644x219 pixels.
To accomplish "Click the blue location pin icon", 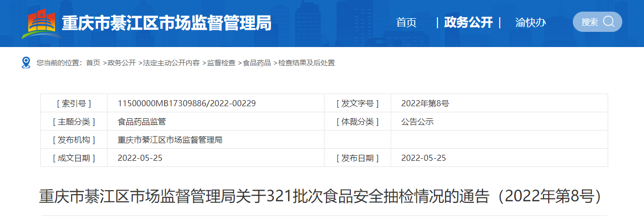I will pos(26,63).
